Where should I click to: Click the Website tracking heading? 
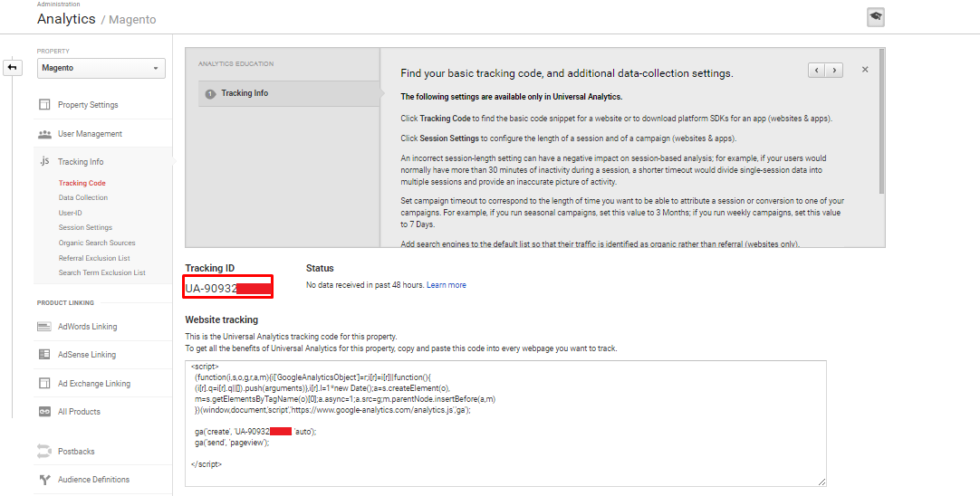point(221,320)
